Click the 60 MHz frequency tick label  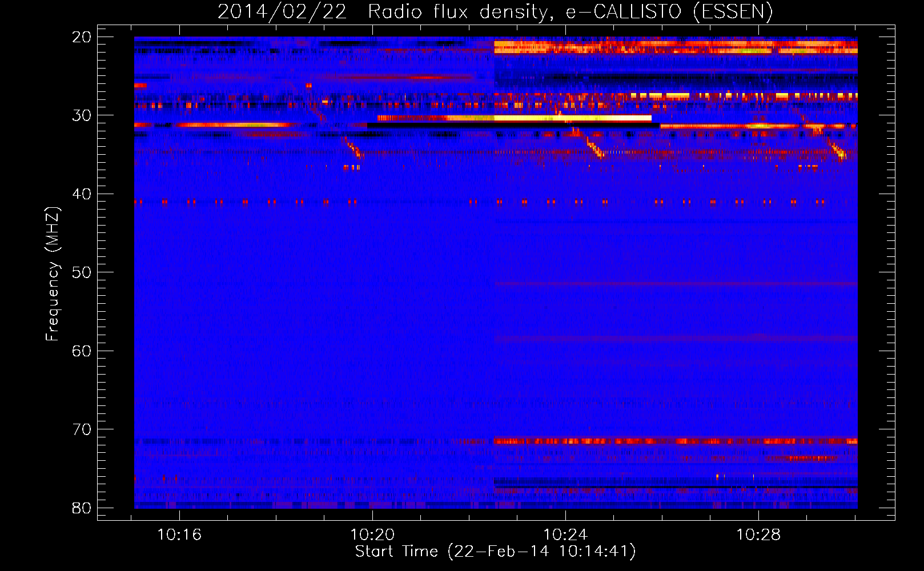click(x=82, y=351)
